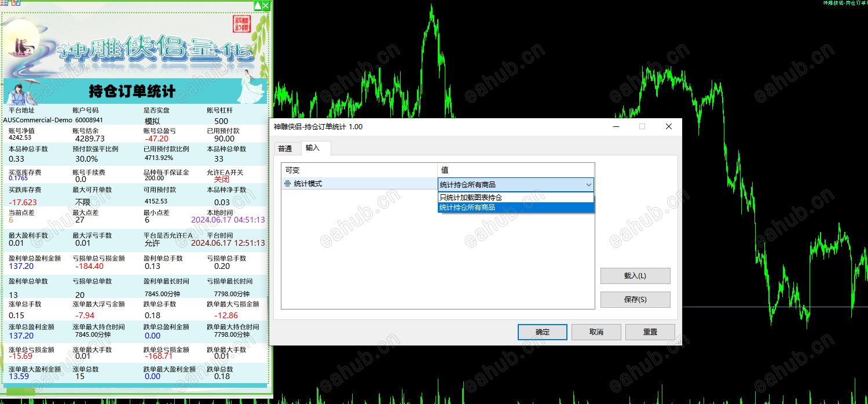The width and height of the screenshot is (868, 404).
Task: Click the 涨单最大盈利金额 label
Action: (35, 369)
